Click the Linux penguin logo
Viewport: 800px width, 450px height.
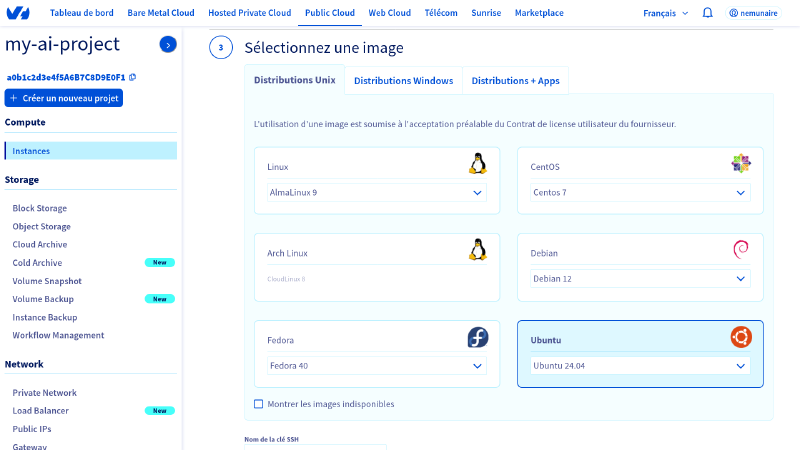478,164
